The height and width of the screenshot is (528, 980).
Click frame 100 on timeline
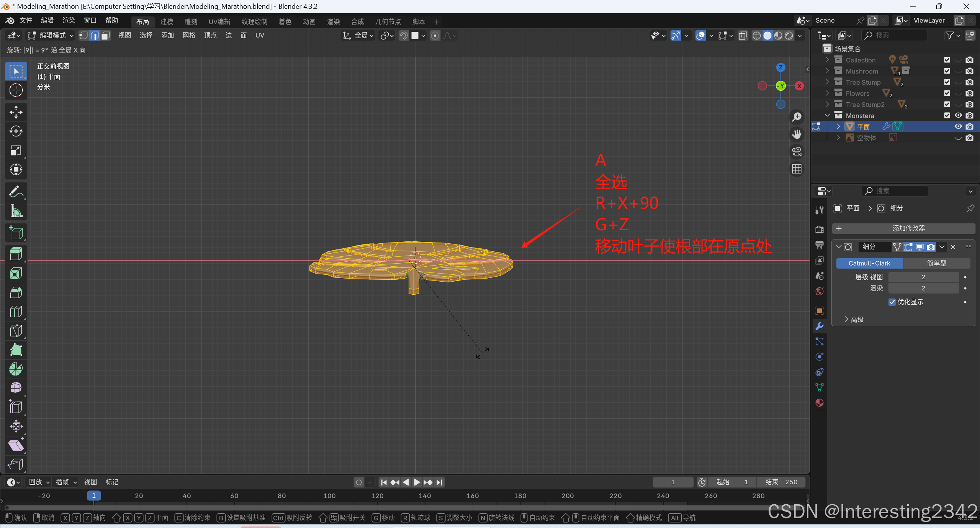(329, 496)
